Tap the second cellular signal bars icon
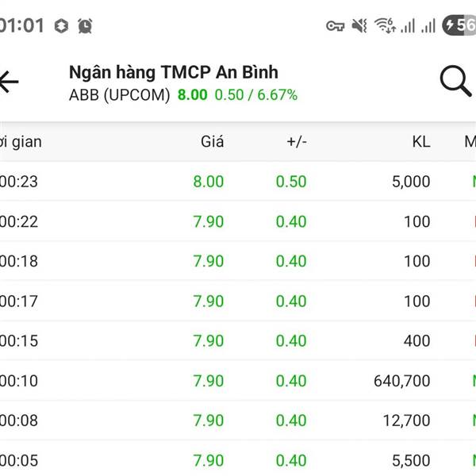 coord(428,25)
